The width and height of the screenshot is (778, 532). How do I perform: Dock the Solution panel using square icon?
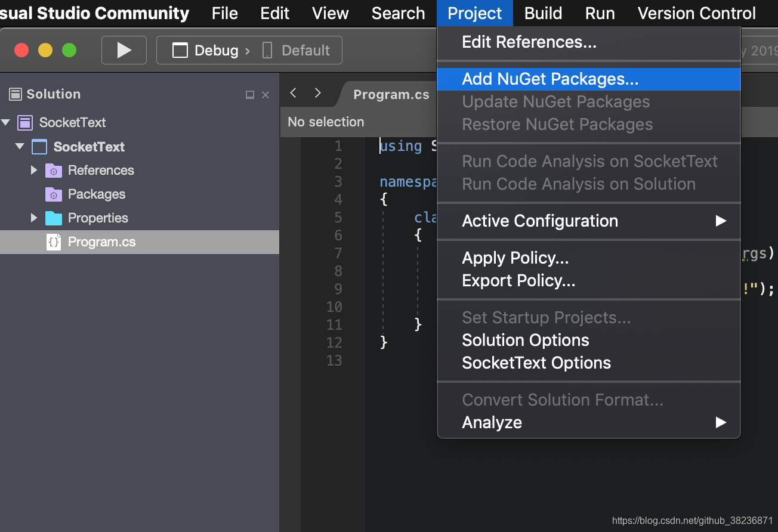click(x=250, y=95)
